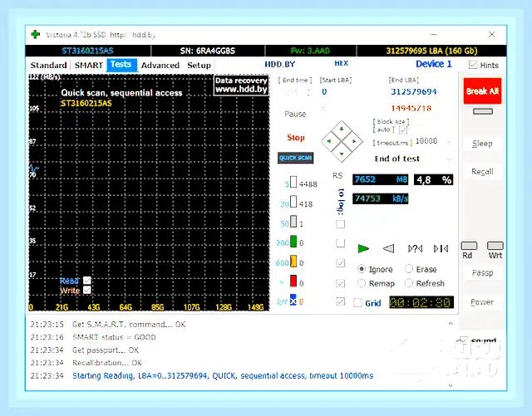
Task: Click the Passp button
Action: click(x=482, y=272)
